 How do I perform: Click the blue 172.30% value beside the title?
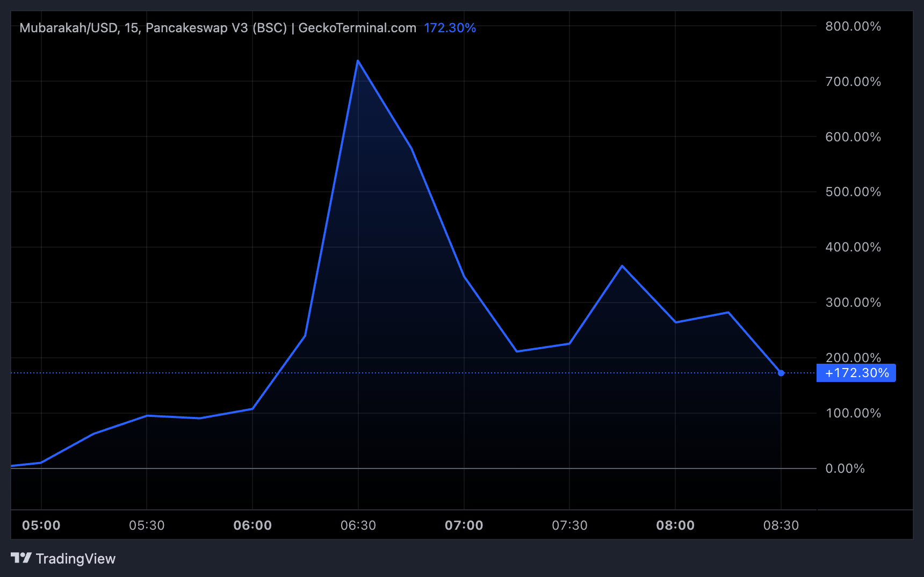[x=450, y=28]
